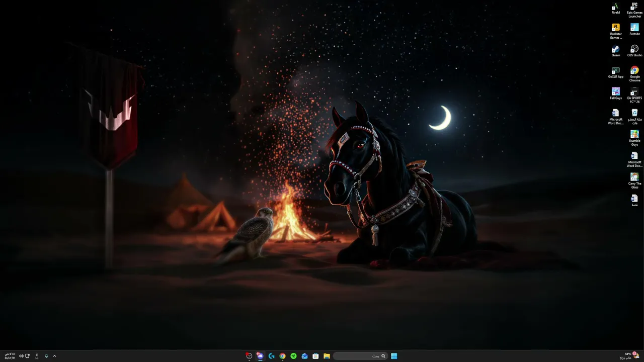Image resolution: width=644 pixels, height=362 pixels.
Task: Click the taskbar search box
Action: (360, 356)
